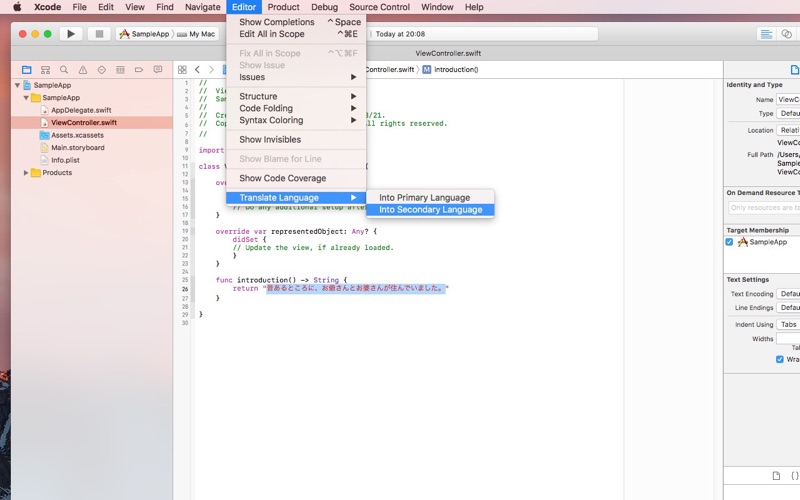
Task: Click the My Mac destination selector
Action: [x=196, y=34]
